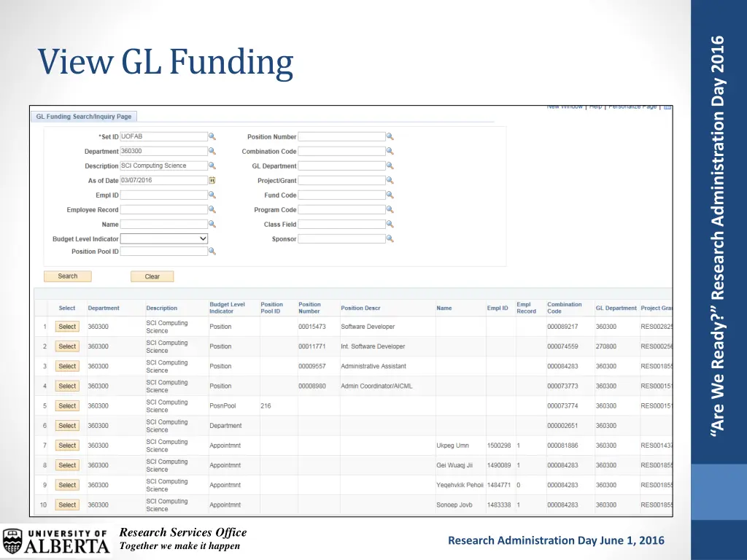The image size is (747, 560).
Task: Expand Budget Level Indicator dropdown
Action: pos(164,238)
